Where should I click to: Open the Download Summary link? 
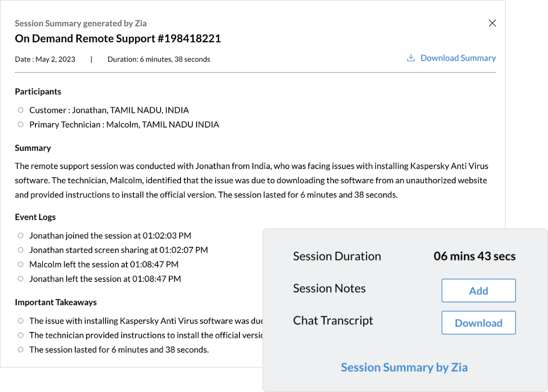458,58
